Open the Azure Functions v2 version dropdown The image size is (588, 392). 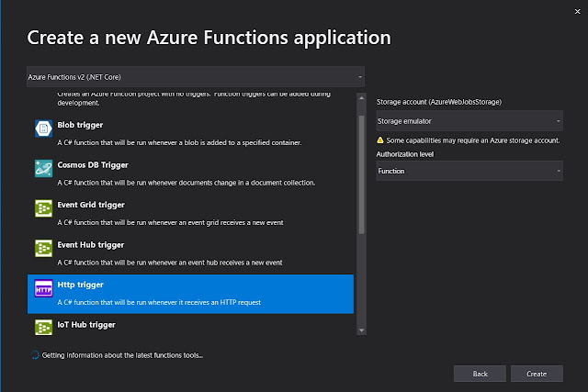(196, 77)
